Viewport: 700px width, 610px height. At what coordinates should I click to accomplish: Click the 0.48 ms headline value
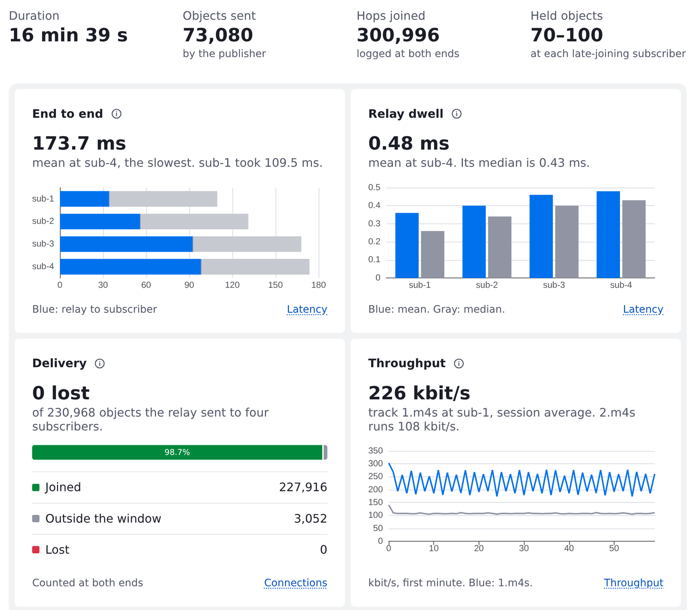pyautogui.click(x=408, y=144)
